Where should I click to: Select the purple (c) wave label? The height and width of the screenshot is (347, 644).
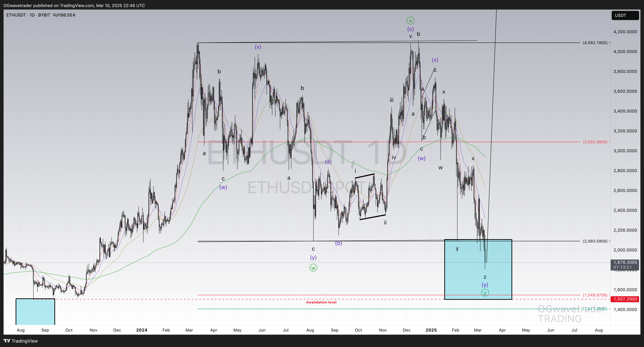click(x=410, y=29)
